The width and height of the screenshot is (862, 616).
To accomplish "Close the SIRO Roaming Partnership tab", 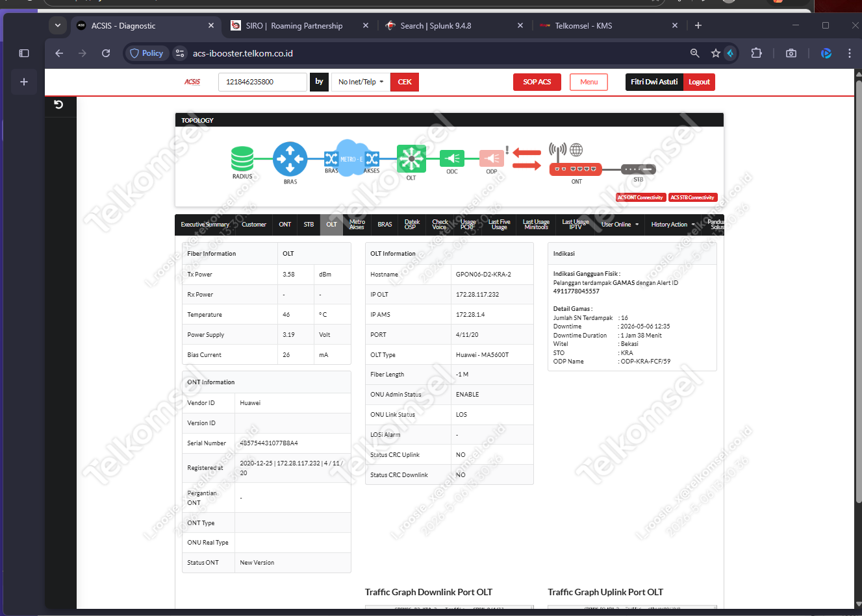I will (x=366, y=26).
